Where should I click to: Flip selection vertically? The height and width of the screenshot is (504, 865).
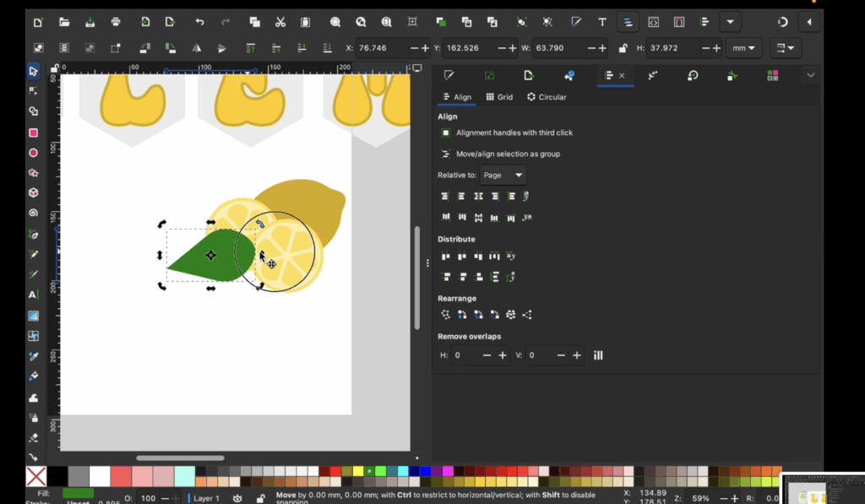[222, 48]
